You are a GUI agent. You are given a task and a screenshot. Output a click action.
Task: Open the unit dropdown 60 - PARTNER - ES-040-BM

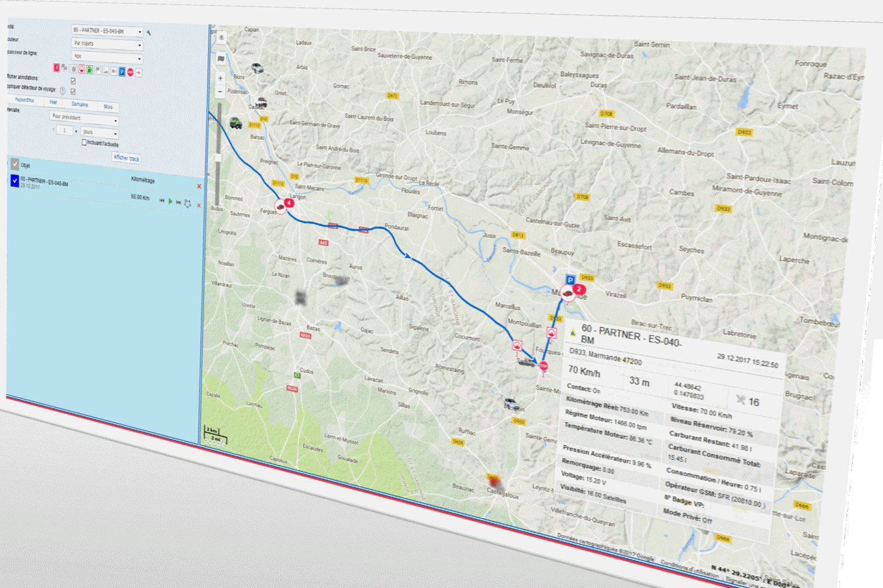[107, 31]
